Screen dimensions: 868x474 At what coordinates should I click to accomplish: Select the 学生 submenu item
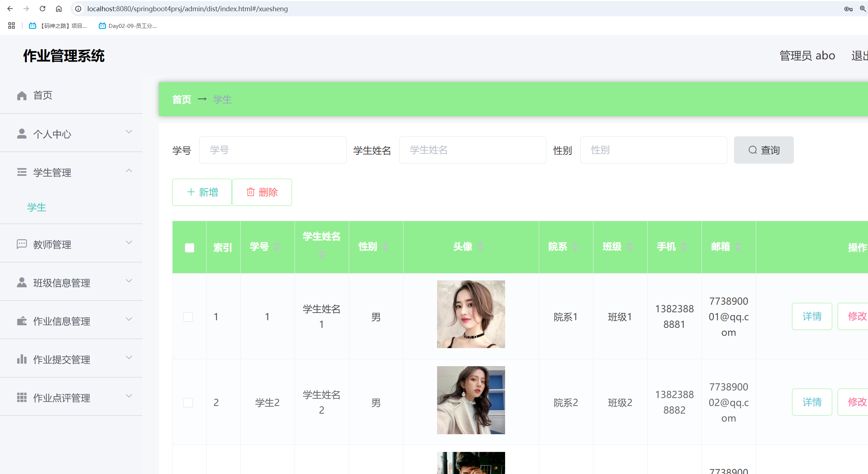(37, 207)
